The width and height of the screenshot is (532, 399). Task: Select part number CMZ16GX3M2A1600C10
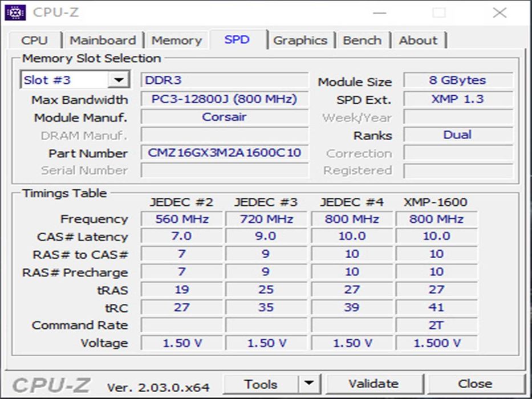tap(225, 153)
